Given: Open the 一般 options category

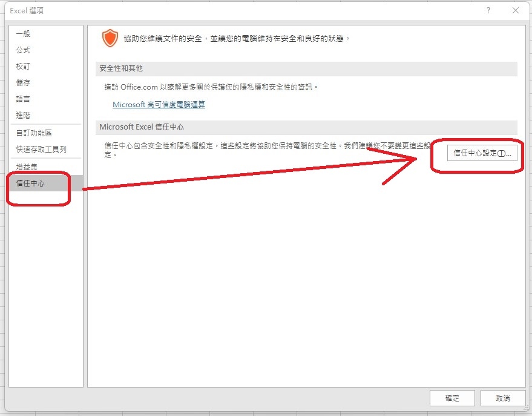Looking at the screenshot, I should pos(46,33).
